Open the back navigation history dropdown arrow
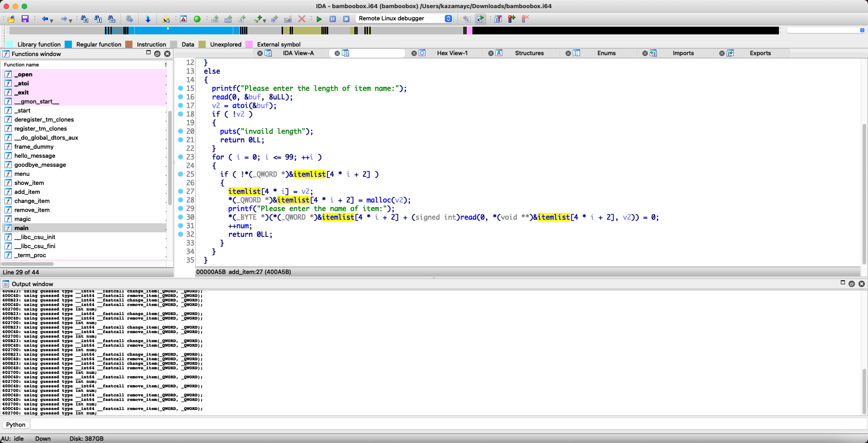 coord(52,20)
